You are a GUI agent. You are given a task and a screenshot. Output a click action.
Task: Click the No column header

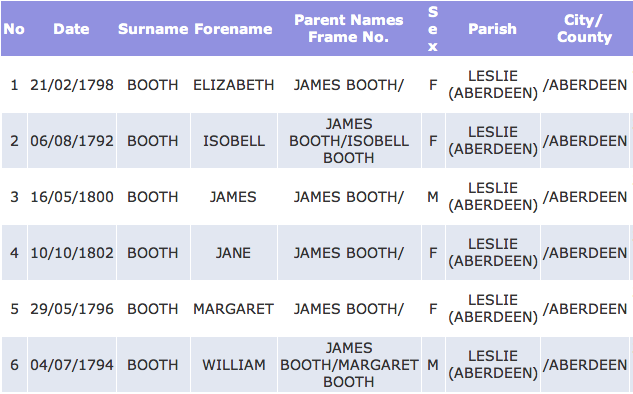(14, 29)
